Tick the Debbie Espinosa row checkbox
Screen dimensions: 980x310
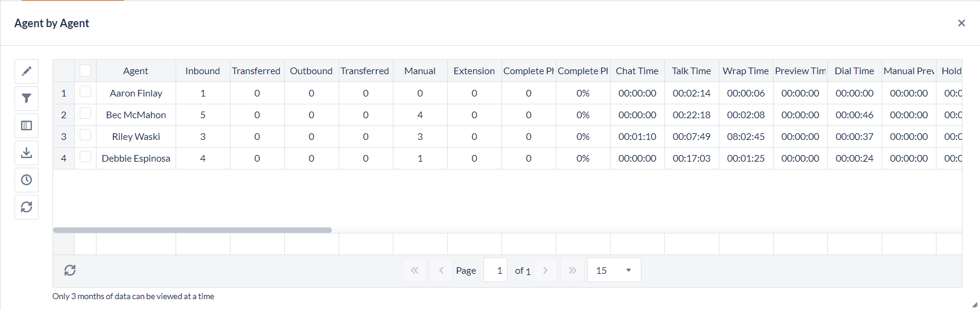86,157
